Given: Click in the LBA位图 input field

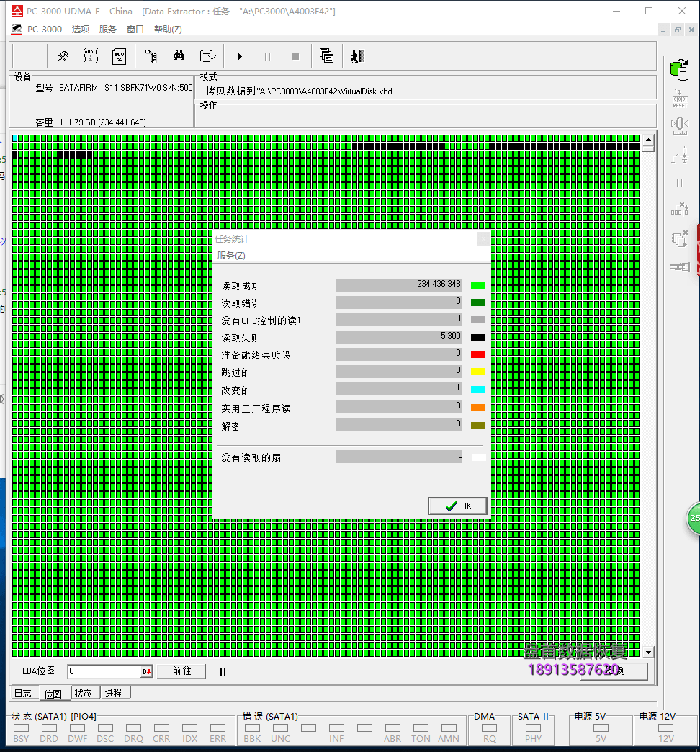Looking at the screenshot, I should [104, 671].
